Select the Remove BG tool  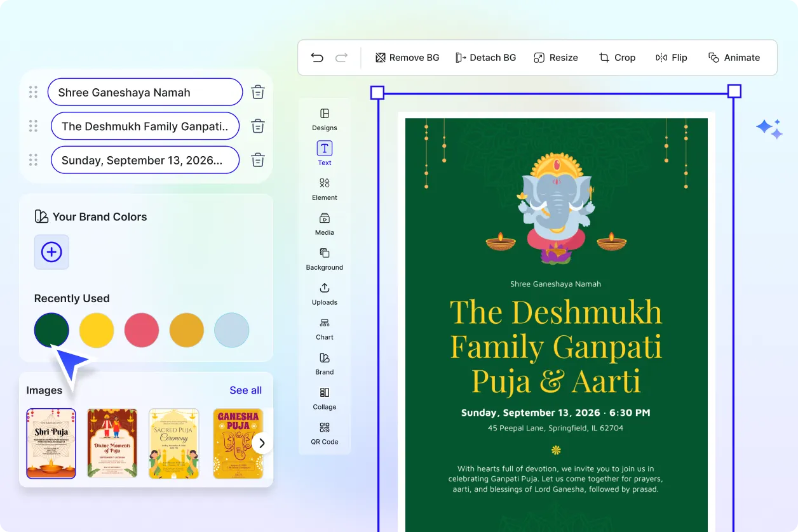(407, 57)
